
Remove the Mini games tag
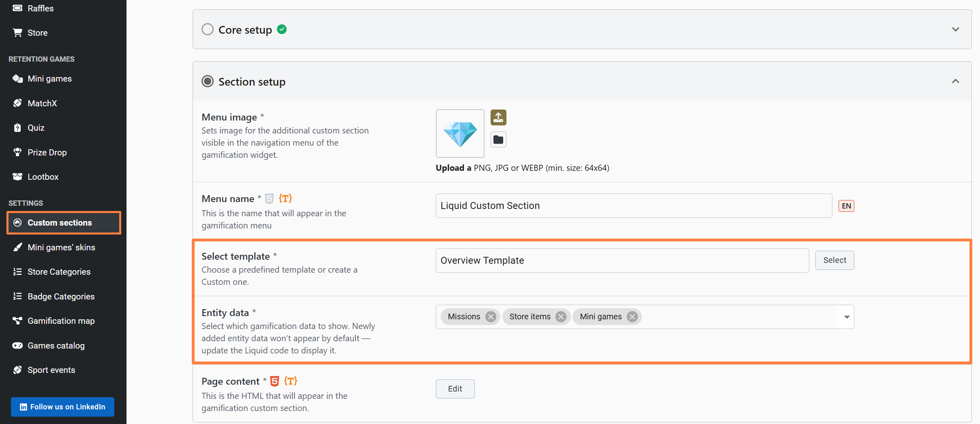point(632,317)
